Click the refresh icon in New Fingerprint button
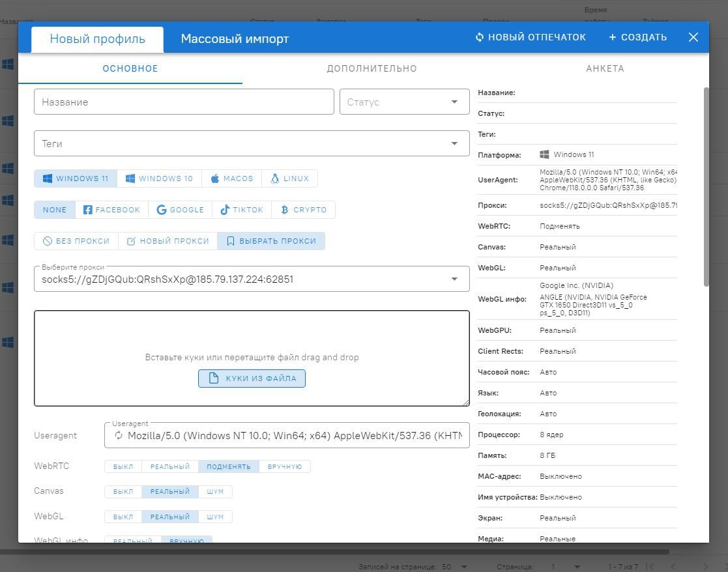The image size is (728, 572). [480, 37]
